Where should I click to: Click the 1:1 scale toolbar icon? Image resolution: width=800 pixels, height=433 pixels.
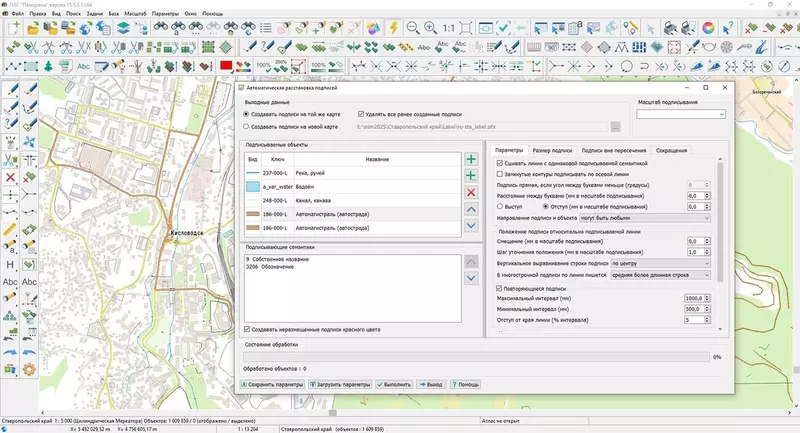click(450, 29)
